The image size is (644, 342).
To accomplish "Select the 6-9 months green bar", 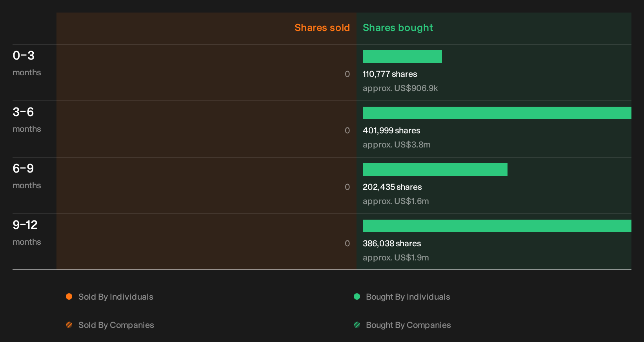I will pos(435,169).
